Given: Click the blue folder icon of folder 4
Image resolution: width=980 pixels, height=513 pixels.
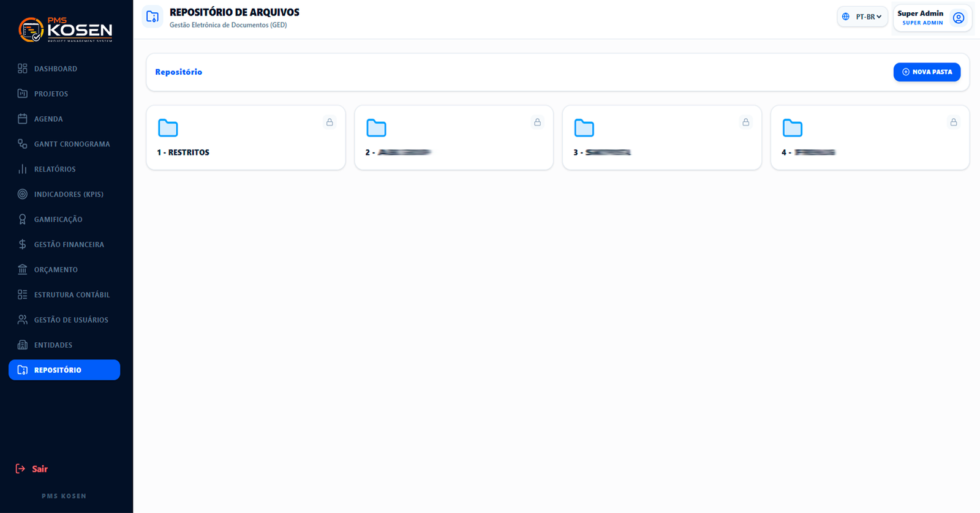Looking at the screenshot, I should click(x=793, y=128).
